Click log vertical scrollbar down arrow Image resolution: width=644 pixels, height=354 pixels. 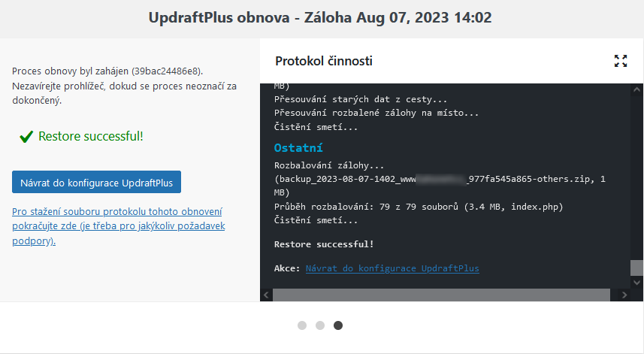click(x=636, y=282)
